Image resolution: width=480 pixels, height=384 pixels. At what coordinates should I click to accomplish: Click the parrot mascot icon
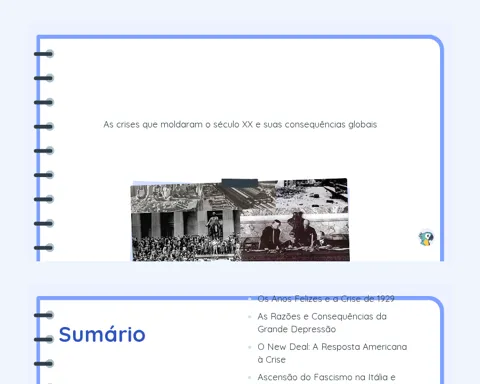[x=426, y=238]
